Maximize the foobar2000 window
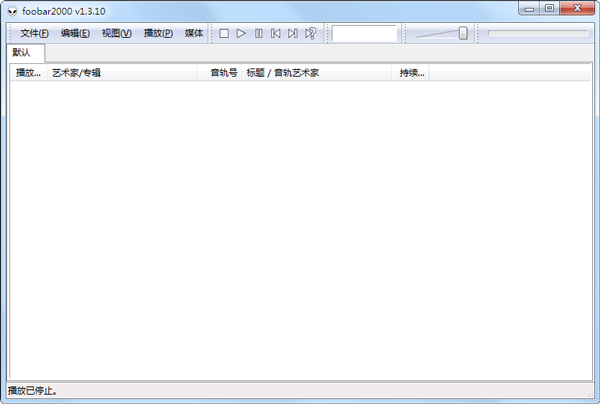The width and height of the screenshot is (600, 404). point(549,8)
